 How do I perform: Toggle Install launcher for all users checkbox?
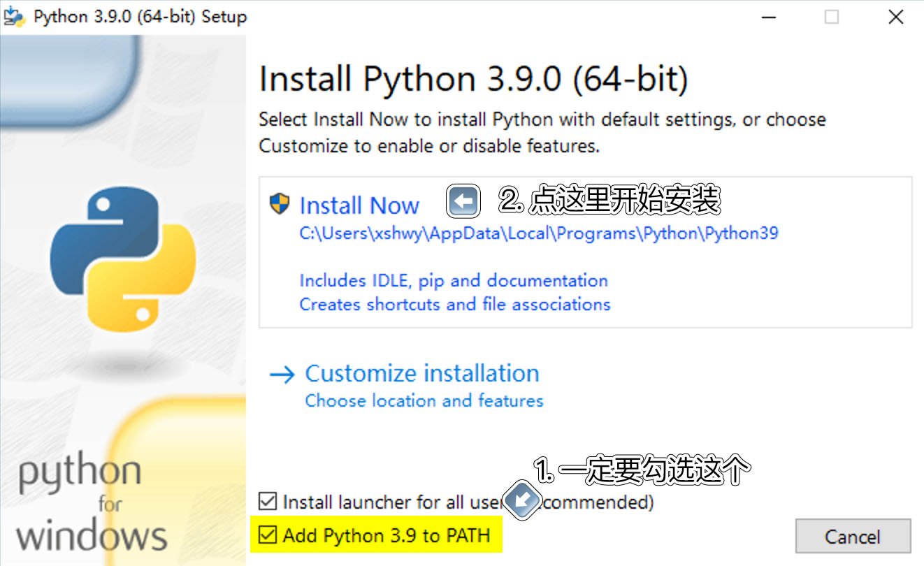pos(267,502)
